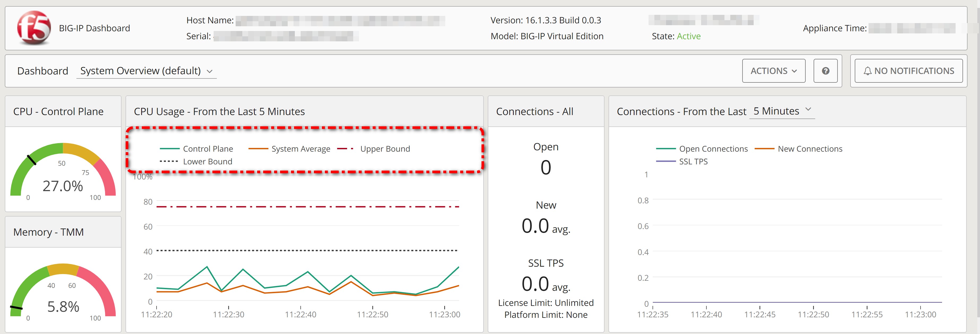
Task: Click the NO NOTIFICATIONS button
Action: 908,70
